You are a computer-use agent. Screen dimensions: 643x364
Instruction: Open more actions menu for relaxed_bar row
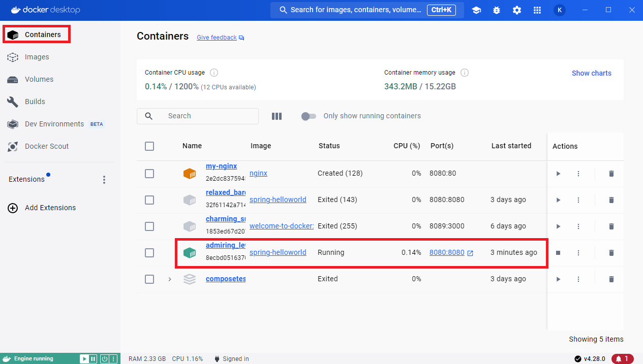578,200
